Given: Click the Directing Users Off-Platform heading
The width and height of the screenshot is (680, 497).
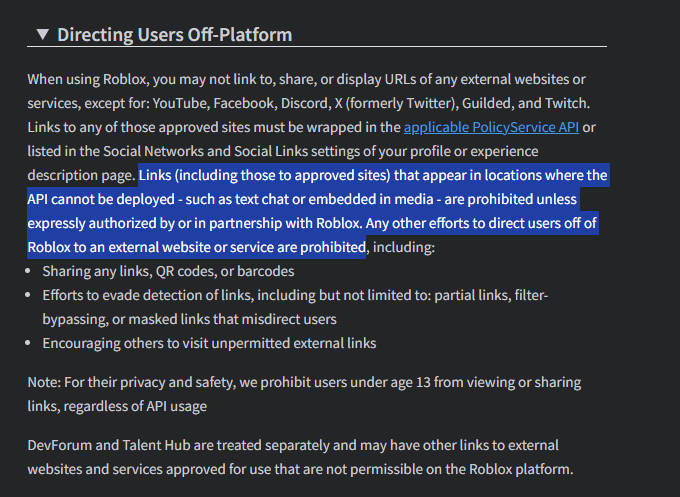Looking at the screenshot, I should (175, 35).
